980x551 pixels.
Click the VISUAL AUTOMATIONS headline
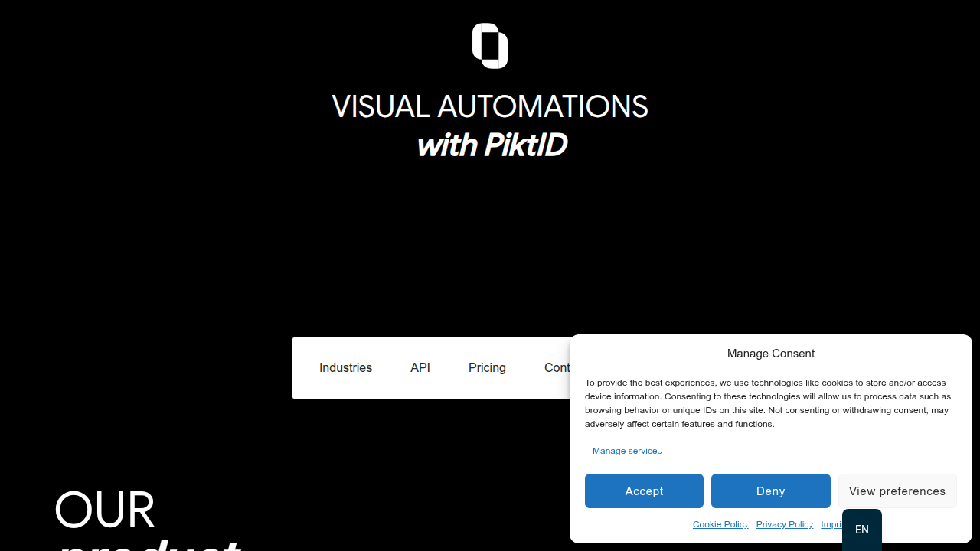[490, 106]
